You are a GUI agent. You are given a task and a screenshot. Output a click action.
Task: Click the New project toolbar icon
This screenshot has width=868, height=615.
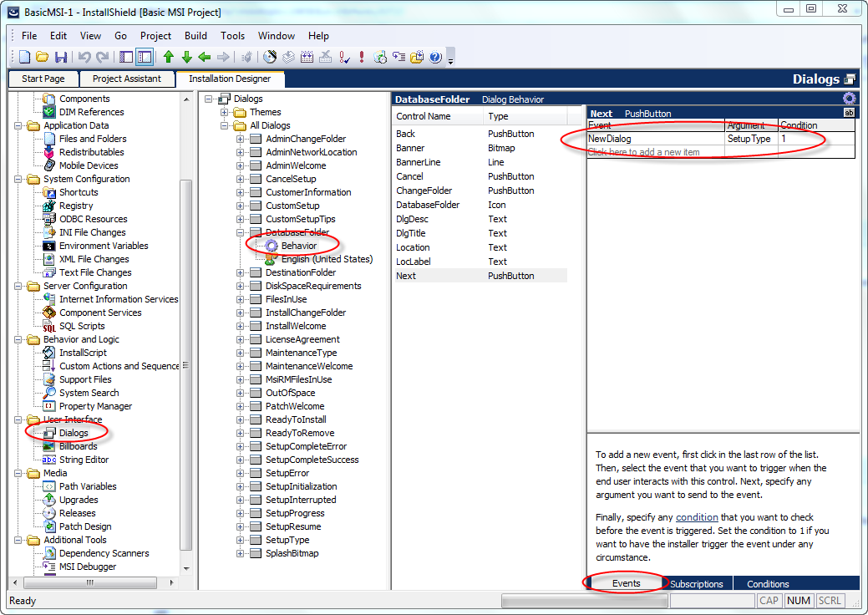24,58
